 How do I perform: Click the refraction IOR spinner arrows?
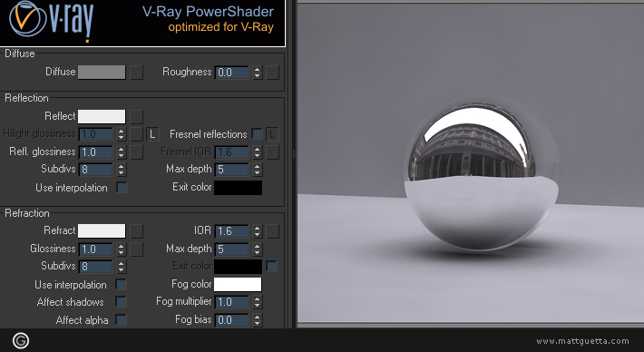[257, 231]
